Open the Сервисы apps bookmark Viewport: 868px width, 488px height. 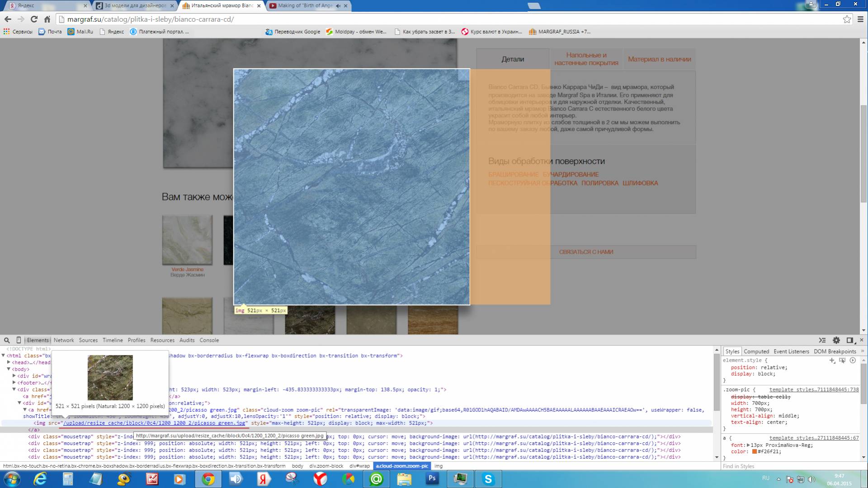(x=18, y=32)
